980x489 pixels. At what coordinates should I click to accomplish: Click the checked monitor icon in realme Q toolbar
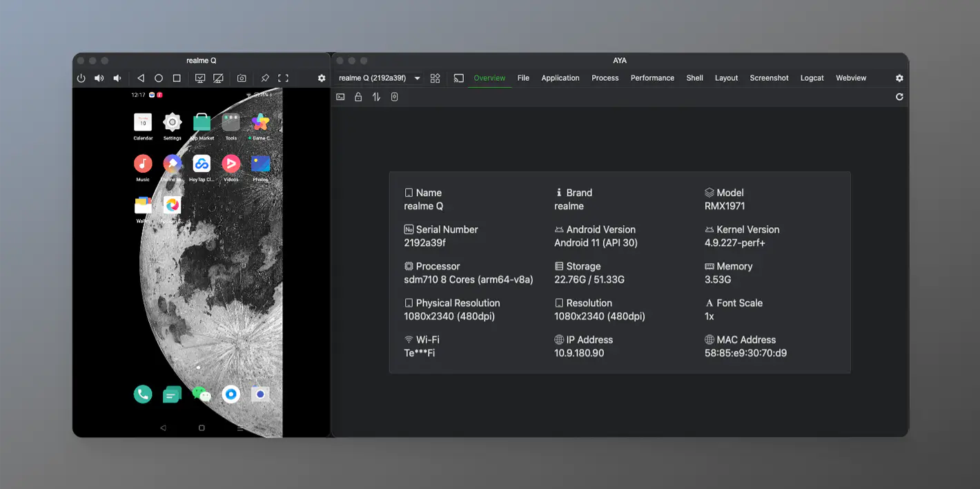click(200, 79)
